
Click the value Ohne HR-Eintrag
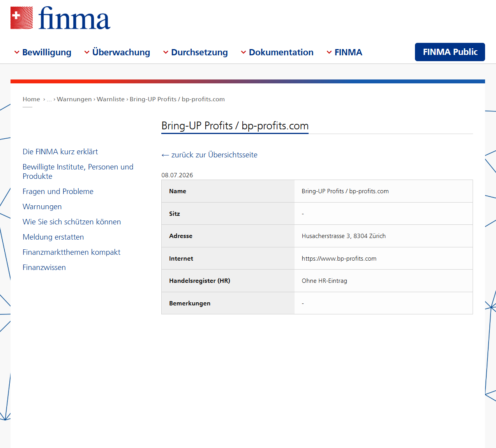coord(324,281)
